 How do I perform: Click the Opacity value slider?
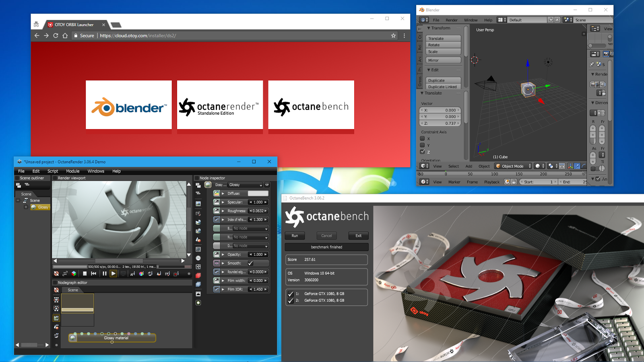pyautogui.click(x=258, y=255)
